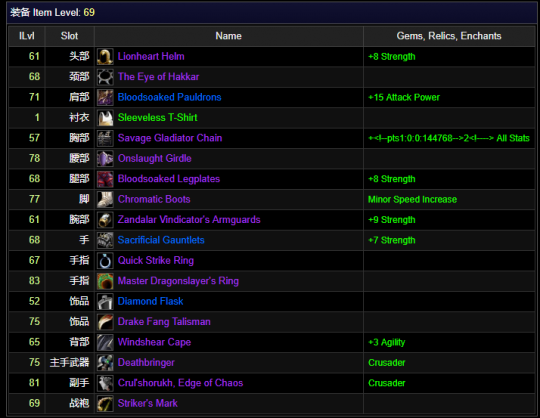
Task: Click the Quick Strike Ring icon
Action: click(105, 261)
